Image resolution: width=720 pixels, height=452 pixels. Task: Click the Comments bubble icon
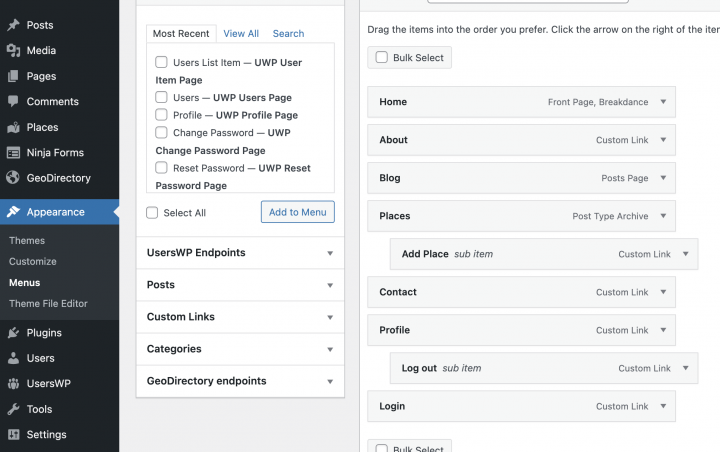point(13,102)
